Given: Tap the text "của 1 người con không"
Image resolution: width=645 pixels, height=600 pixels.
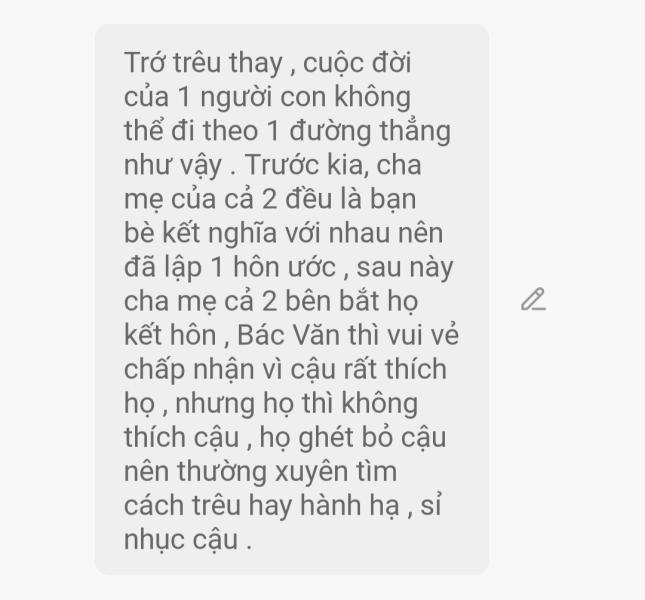Looking at the screenshot, I should point(267,98).
